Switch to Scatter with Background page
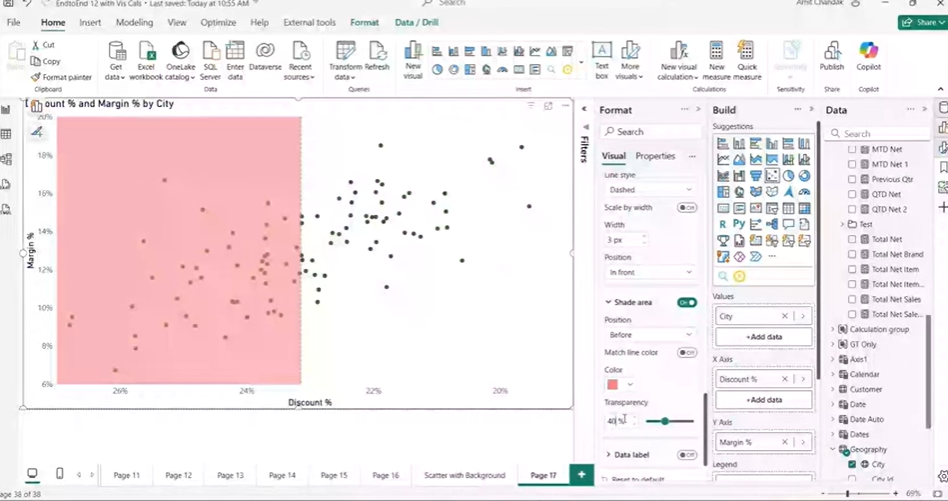948x501 pixels. pos(465,475)
